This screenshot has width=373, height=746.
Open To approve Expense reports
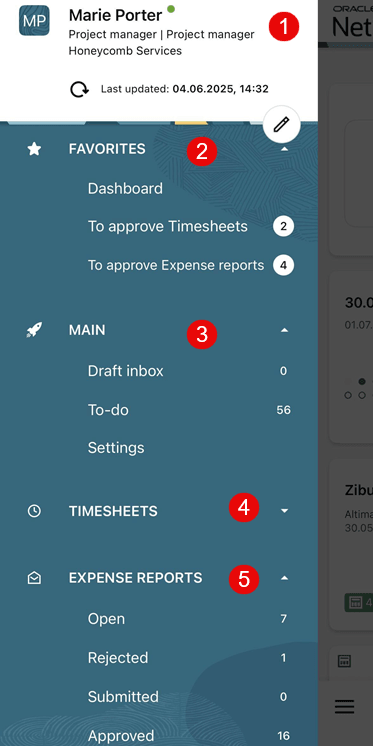[176, 265]
